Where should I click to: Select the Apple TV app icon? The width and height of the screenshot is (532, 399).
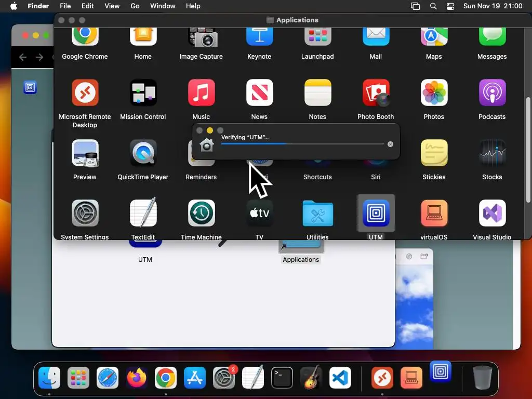[259, 213]
